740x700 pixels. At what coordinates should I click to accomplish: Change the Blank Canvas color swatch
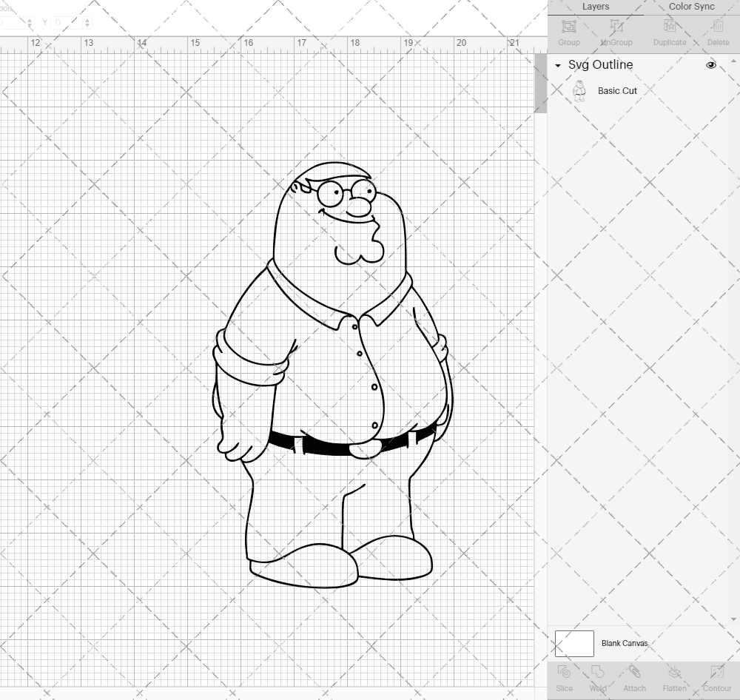[x=574, y=643]
